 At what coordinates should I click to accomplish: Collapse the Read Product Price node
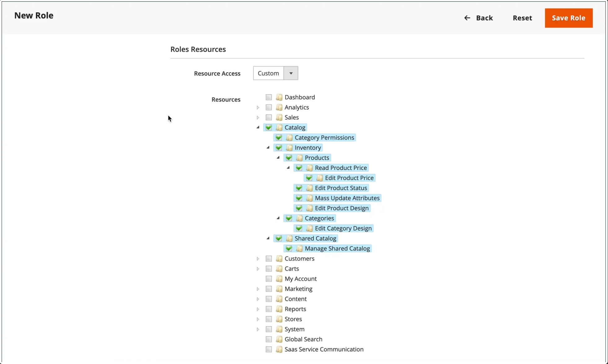288,167
